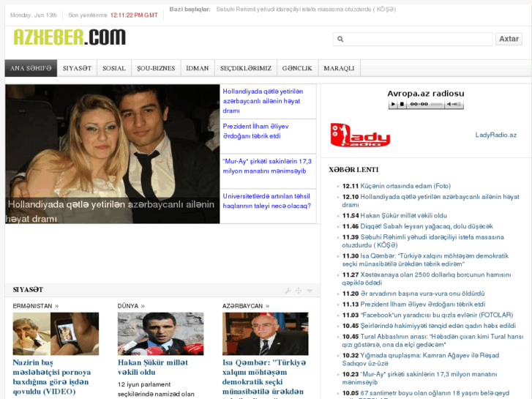Open feed item 'Xəstəxanaya olan 2500 dollarlıq borcunun'
Viewport: 532px width, 399px height.
(x=427, y=279)
